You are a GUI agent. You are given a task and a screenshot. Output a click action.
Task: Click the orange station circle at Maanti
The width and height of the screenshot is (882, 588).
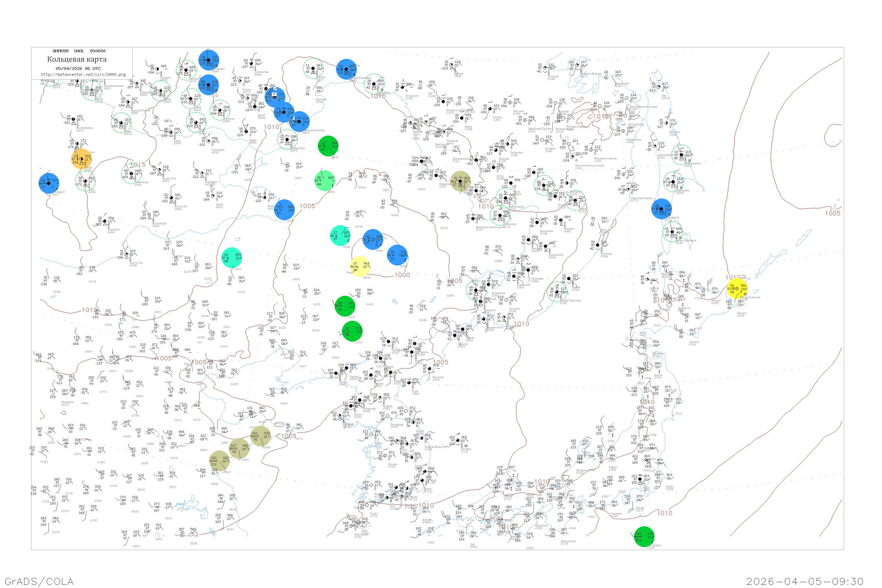81,159
